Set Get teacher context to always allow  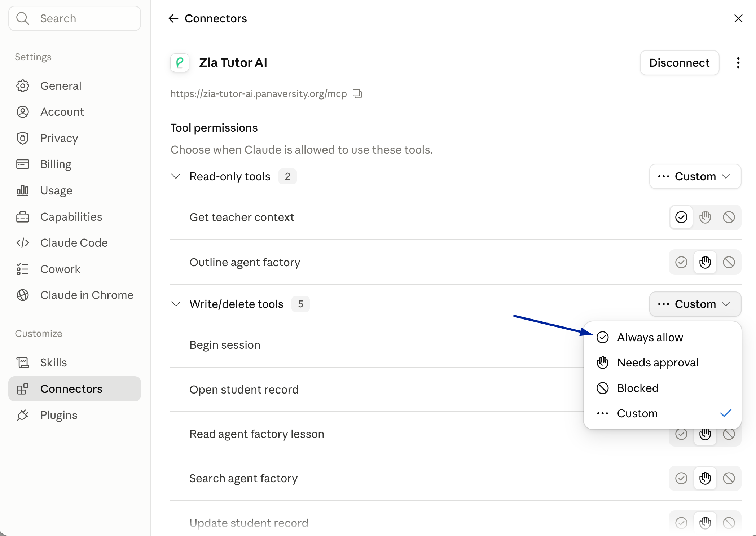pyautogui.click(x=681, y=217)
